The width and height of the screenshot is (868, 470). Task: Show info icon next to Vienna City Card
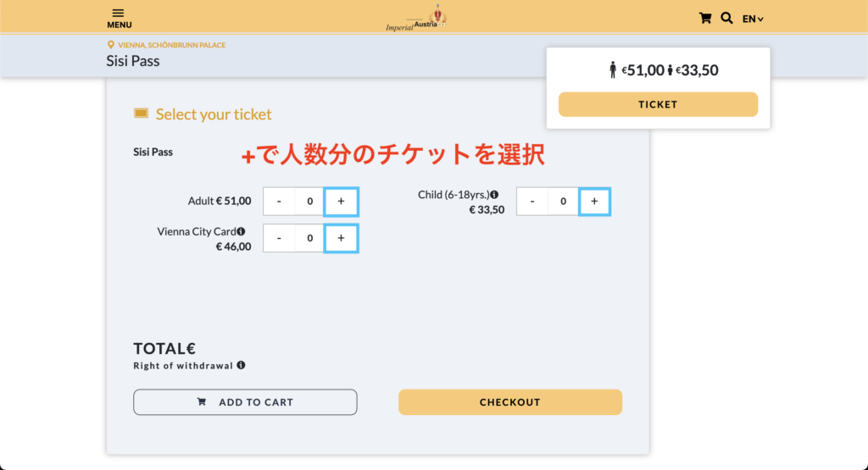point(241,231)
